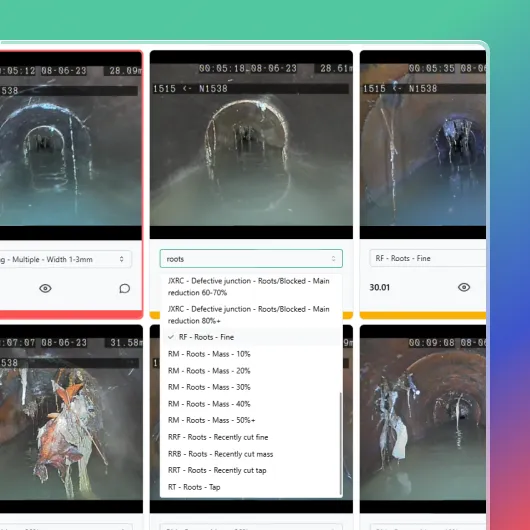Select JXRC Main reduction 60-70% option
Image resolution: width=530 pixels, height=530 pixels.
click(251, 287)
